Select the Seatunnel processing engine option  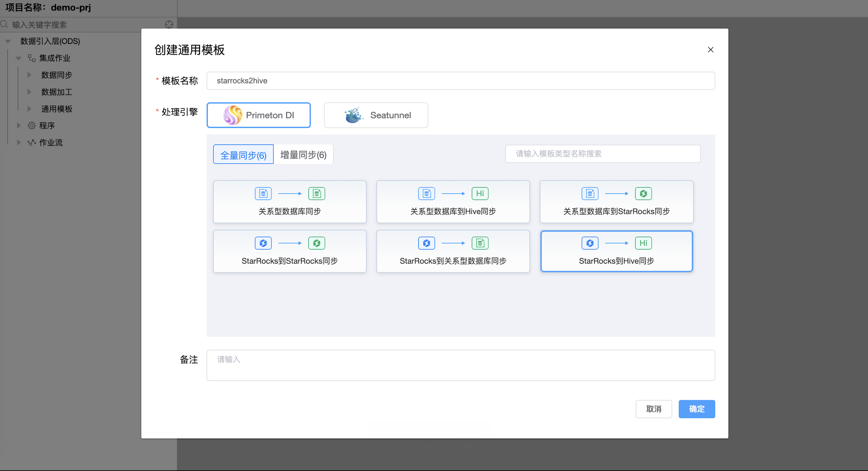376,115
